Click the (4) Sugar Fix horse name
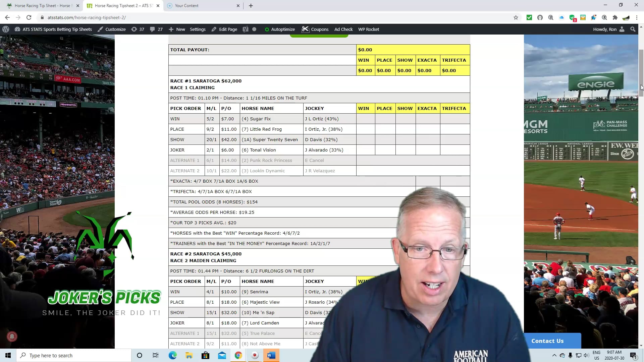Viewport: 644px width, 362px height. 256,119
